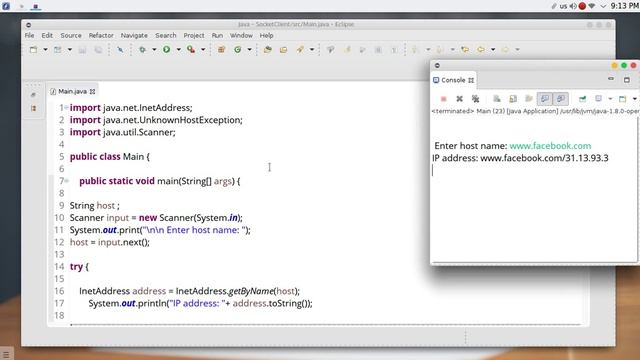The image size is (640, 360).
Task: Click the icon in the left sidebar trim
Action: pos(33,95)
